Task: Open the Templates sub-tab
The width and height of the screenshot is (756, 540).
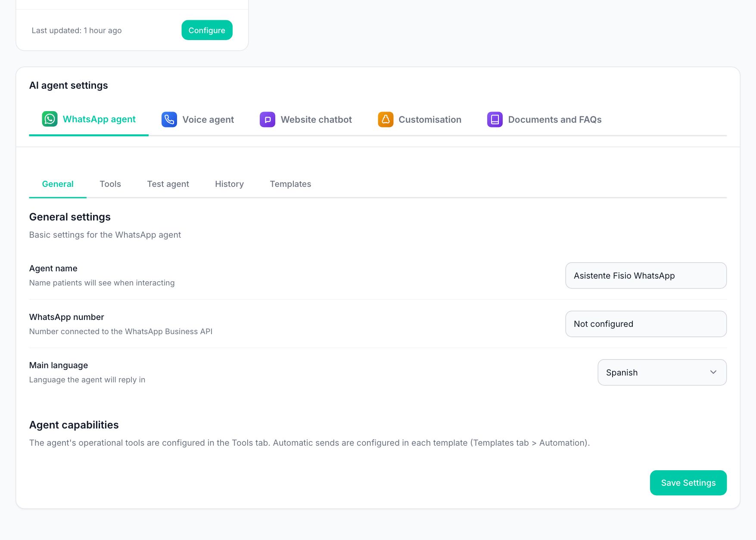Action: pos(290,184)
